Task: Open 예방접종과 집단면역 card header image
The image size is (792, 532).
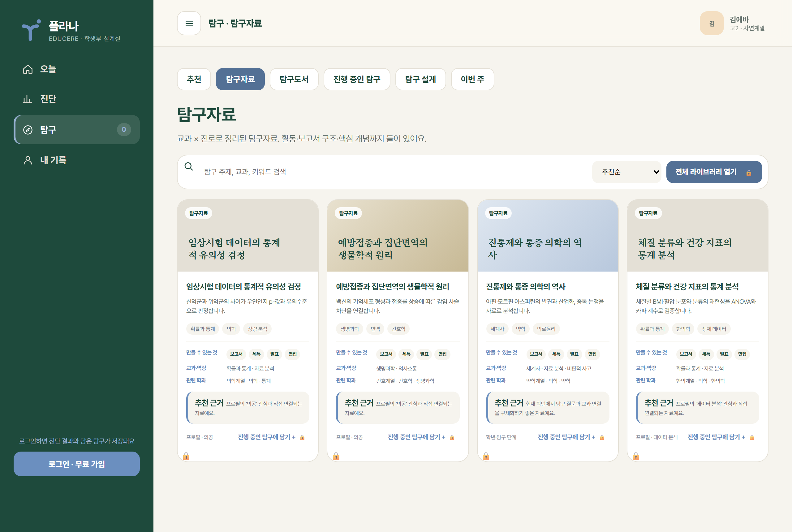Action: (x=398, y=236)
